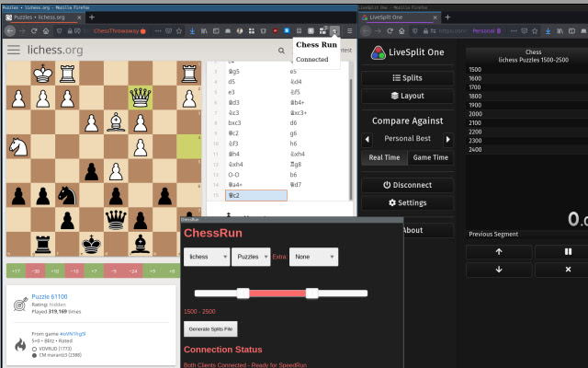This screenshot has height=368, width=588.
Task: Close the LiveSplit One tab
Action: (x=435, y=17)
